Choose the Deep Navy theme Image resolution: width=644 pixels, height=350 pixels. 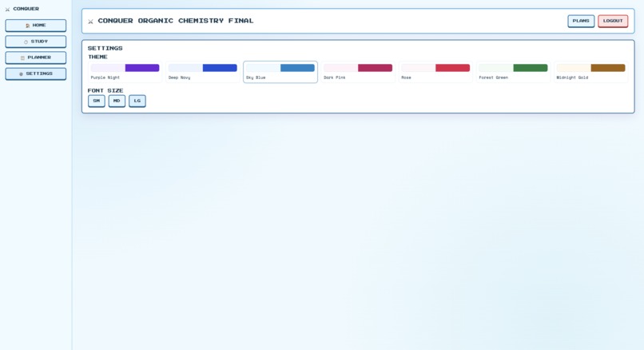pos(202,72)
